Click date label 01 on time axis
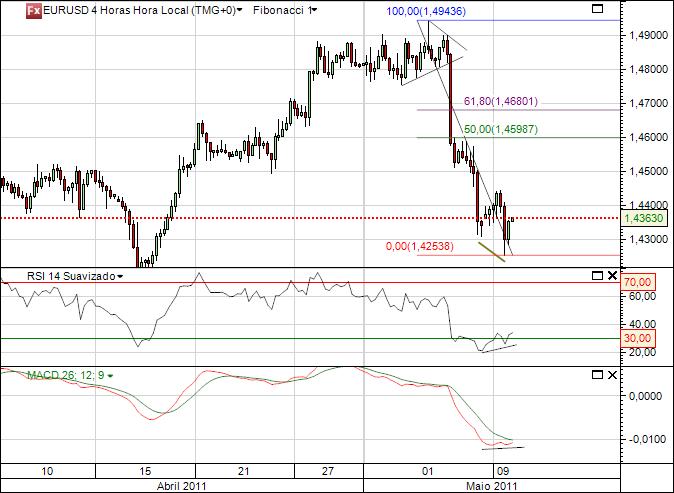Viewport: 674px width, 493px height. pyautogui.click(x=427, y=472)
